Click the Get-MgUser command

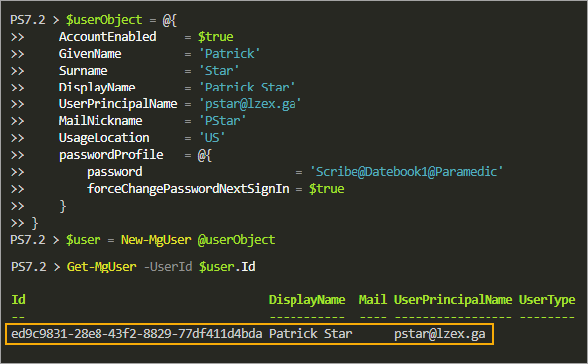pyautogui.click(x=101, y=267)
